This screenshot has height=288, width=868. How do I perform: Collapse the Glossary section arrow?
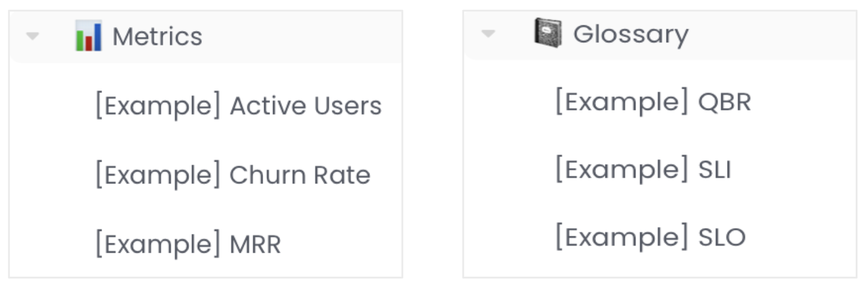pyautogui.click(x=487, y=34)
